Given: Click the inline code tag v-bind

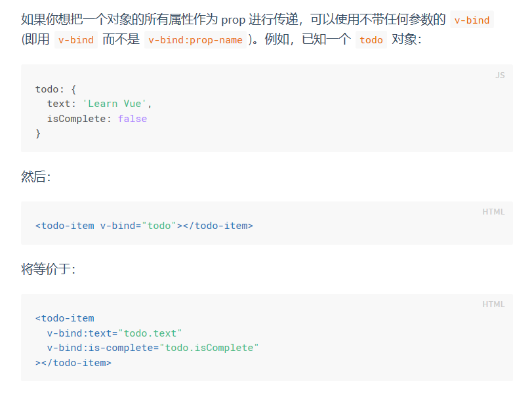Looking at the screenshot, I should (472, 20).
